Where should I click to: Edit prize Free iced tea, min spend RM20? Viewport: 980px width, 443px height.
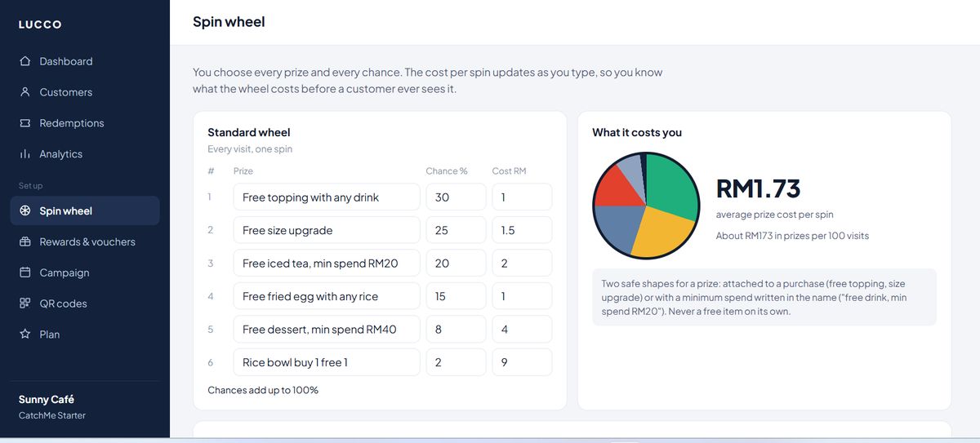point(327,264)
